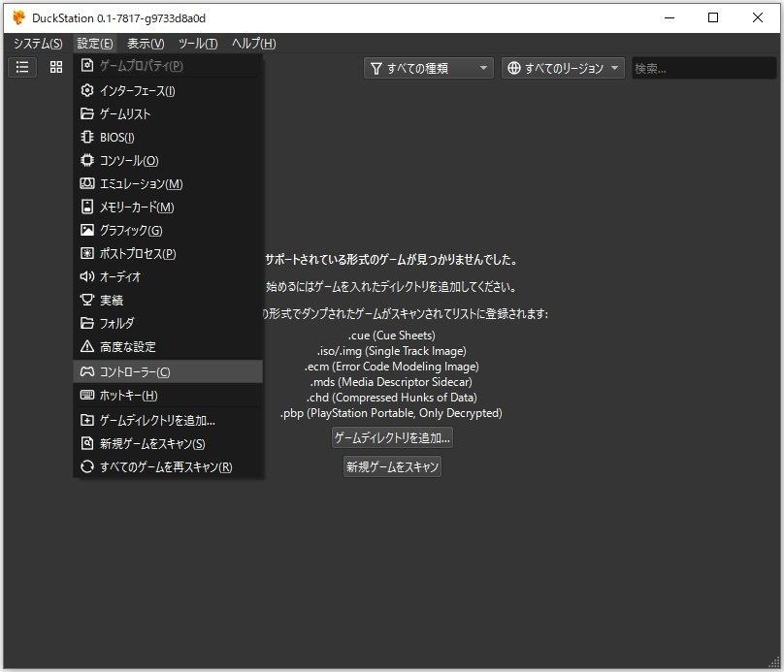Click the folder icon beside フォルダ
Screen dimensions: 784x672
click(87, 323)
